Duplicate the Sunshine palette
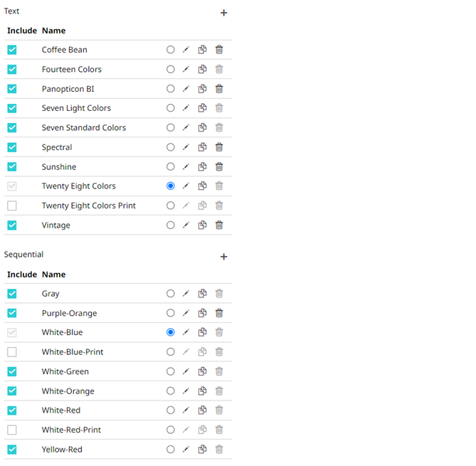The height and width of the screenshot is (466, 476). pyautogui.click(x=203, y=166)
